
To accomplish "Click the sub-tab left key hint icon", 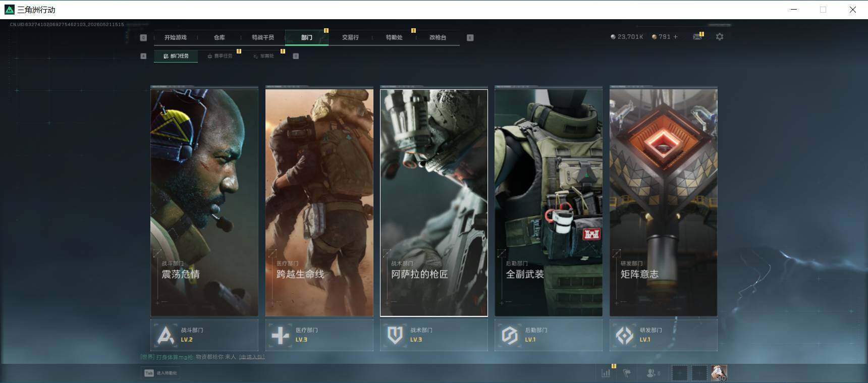I will pos(143,56).
